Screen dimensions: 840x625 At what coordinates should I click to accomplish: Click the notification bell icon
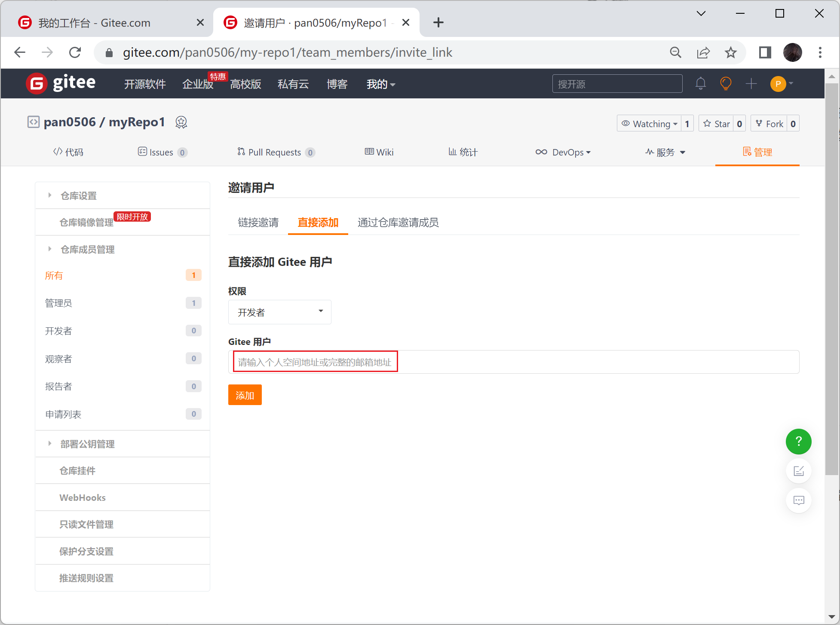[700, 83]
